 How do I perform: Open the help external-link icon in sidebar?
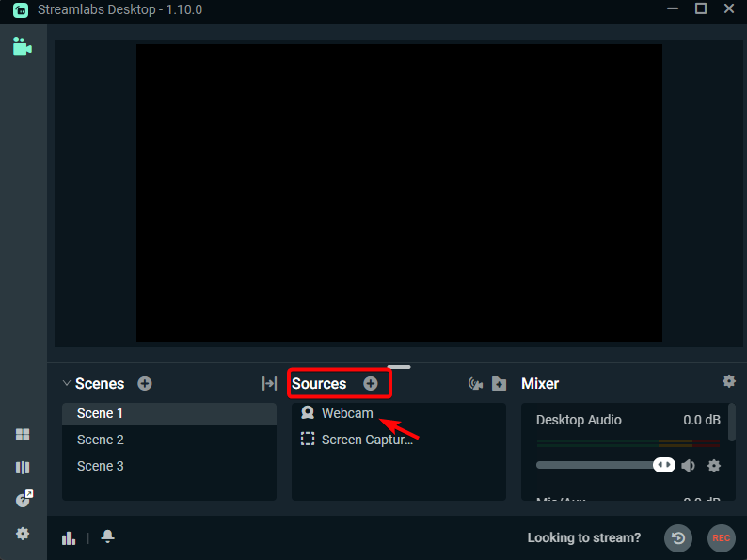(24, 499)
